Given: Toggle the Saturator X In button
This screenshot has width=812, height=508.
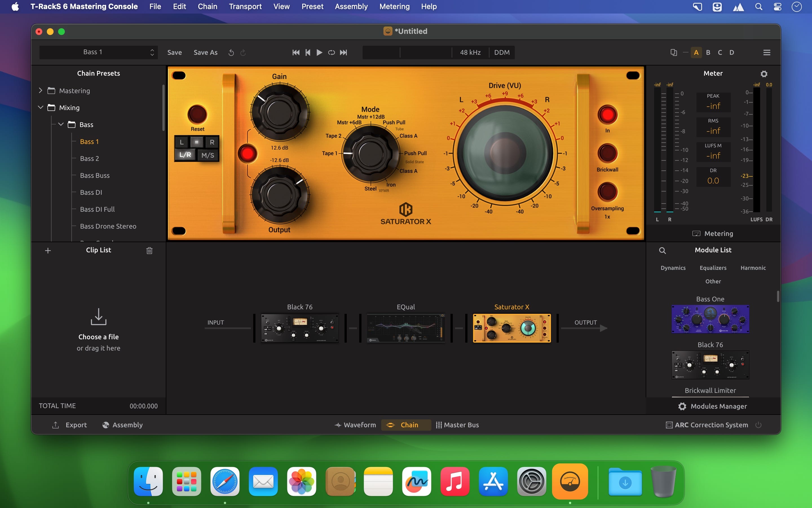Looking at the screenshot, I should click(607, 115).
